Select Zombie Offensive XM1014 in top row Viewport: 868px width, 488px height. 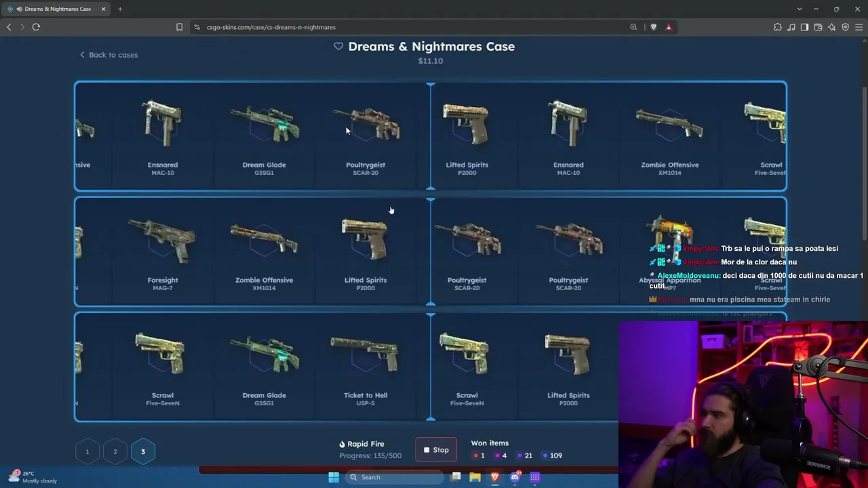click(670, 136)
